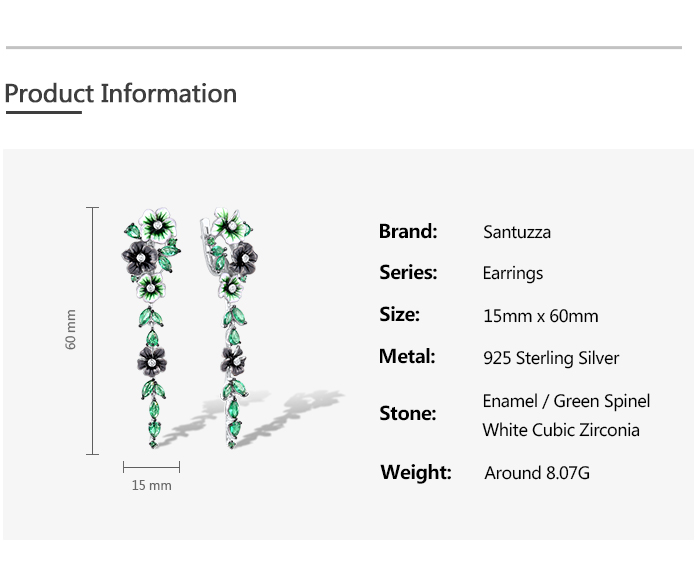Click 925 Sterling Silver text
Screen dimensions: 700x588
(x=550, y=358)
